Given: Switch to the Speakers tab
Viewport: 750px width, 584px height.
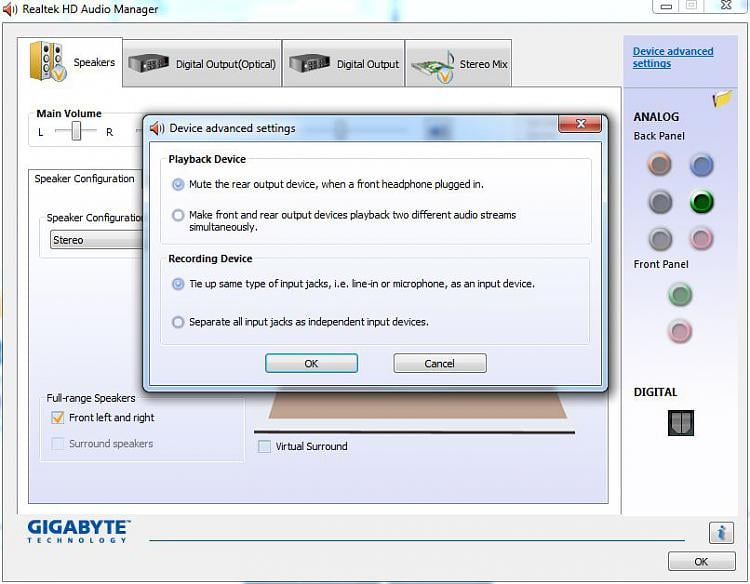Looking at the screenshot, I should (x=70, y=62).
